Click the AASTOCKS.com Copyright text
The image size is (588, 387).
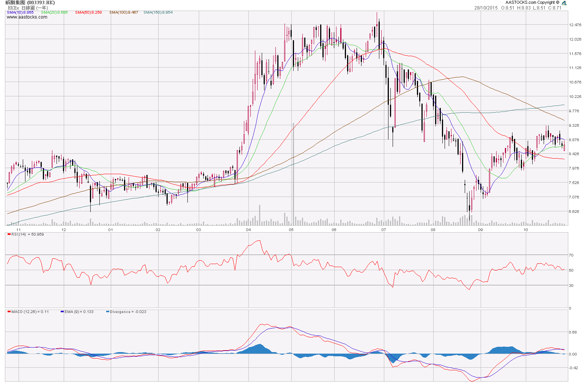532,3
